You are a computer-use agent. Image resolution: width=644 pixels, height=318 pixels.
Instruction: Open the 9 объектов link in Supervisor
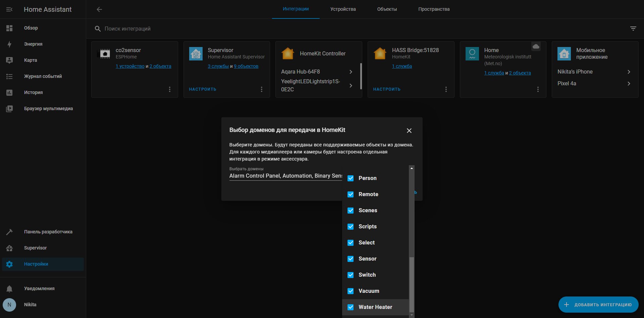[246, 66]
